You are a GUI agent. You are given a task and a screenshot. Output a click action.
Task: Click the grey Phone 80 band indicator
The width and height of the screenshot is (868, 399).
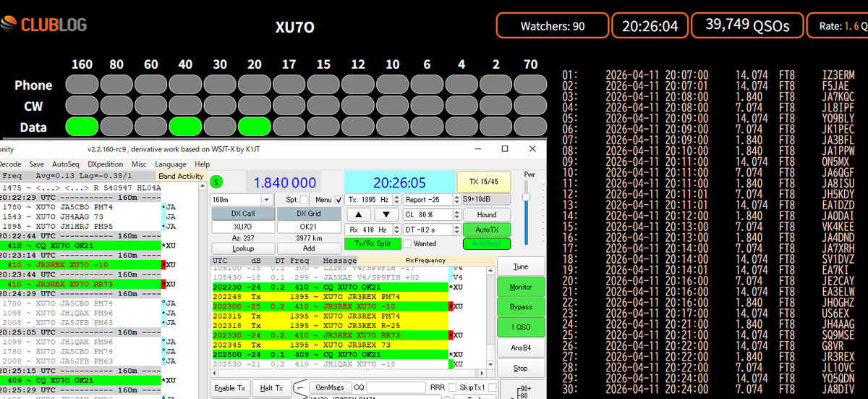pos(116,85)
